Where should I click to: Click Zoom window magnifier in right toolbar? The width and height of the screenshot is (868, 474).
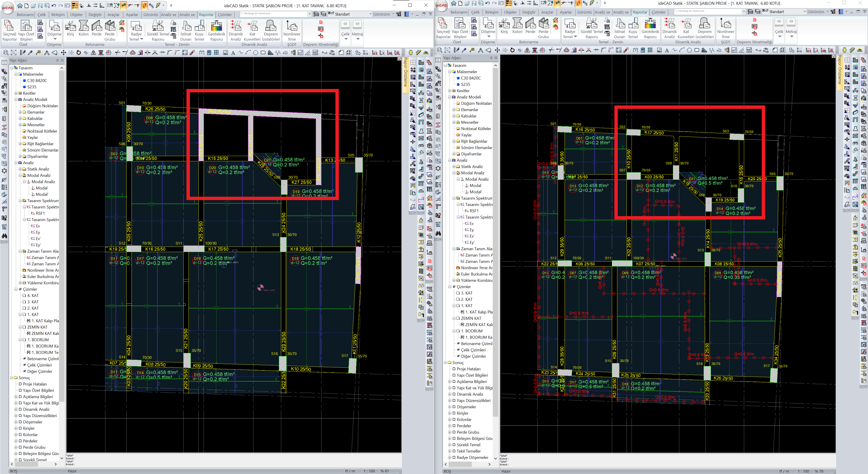tap(439, 50)
